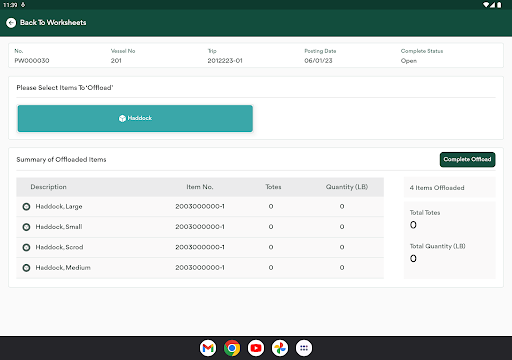This screenshot has height=360, width=512.
Task: Click the 'Open' complete status value
Action: click(409, 61)
